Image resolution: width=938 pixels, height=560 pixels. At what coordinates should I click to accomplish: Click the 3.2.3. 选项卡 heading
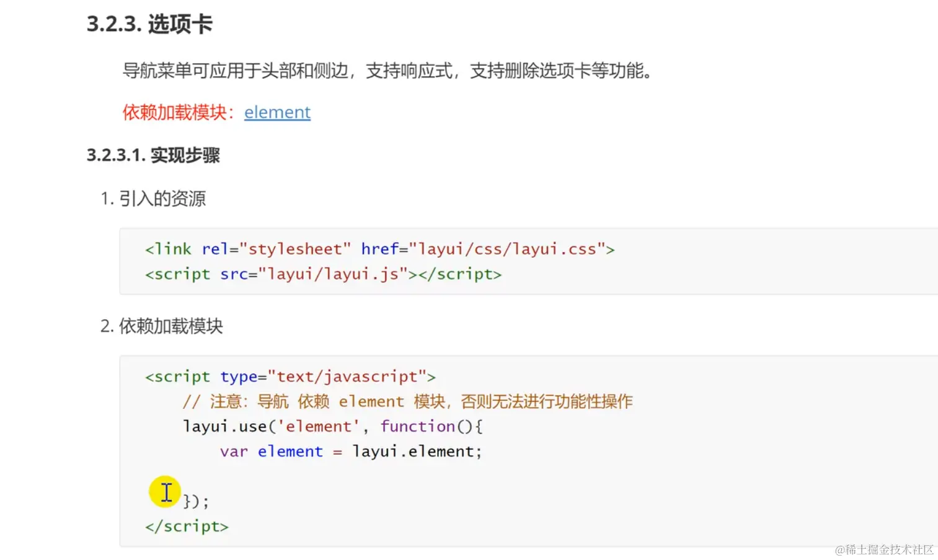pyautogui.click(x=149, y=24)
